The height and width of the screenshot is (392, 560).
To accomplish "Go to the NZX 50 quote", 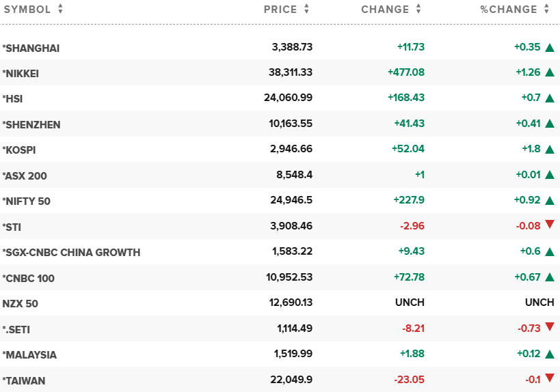I will click(x=20, y=303).
